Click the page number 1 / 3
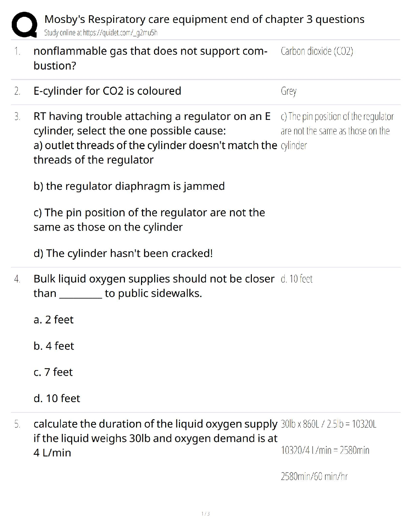This screenshot has height=532, width=411. [x=205, y=514]
